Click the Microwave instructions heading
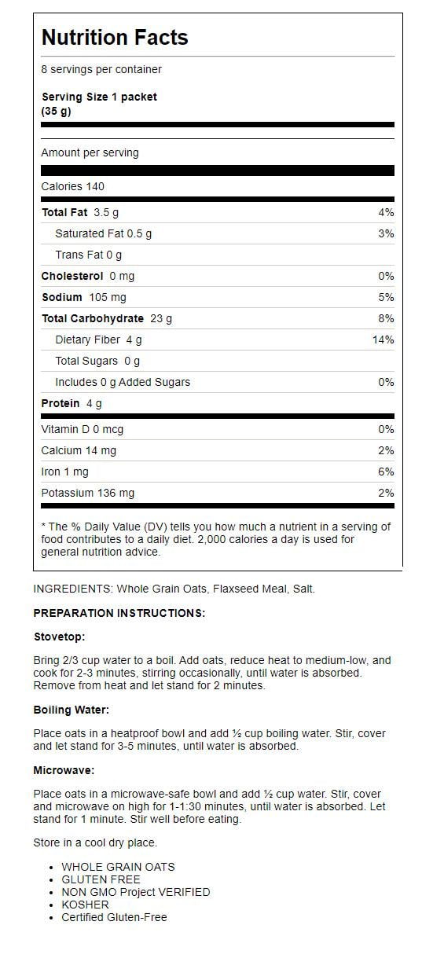The height and width of the screenshot is (980, 422). pos(64,770)
